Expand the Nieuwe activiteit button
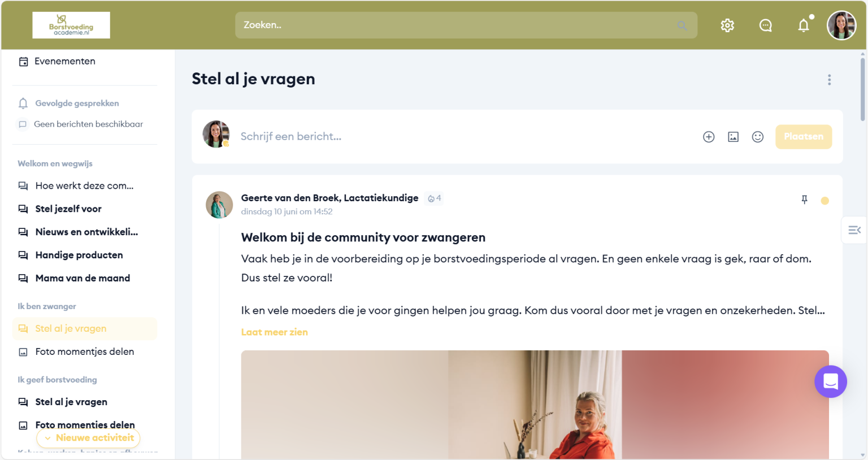Image resolution: width=868 pixels, height=460 pixels. [x=89, y=438]
